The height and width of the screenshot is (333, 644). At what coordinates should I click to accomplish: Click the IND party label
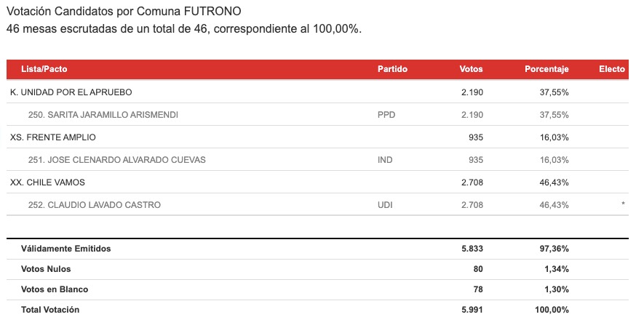[385, 160]
